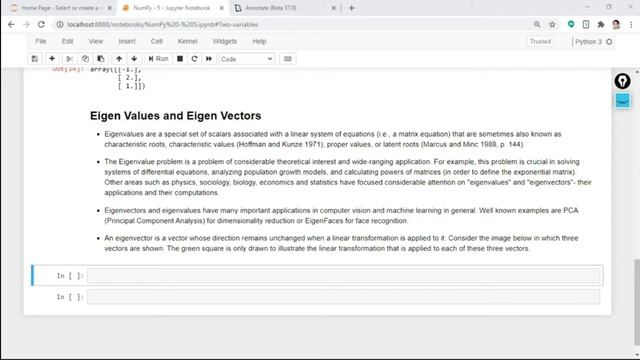Image resolution: width=640 pixels, height=360 pixels.
Task: Reload the current page
Action: tap(41, 24)
